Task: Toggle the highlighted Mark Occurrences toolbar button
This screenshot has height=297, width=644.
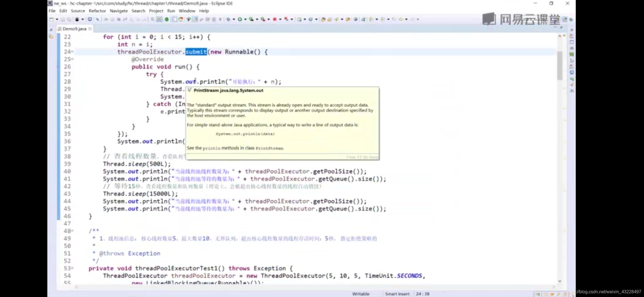Action: pyautogui.click(x=195, y=19)
